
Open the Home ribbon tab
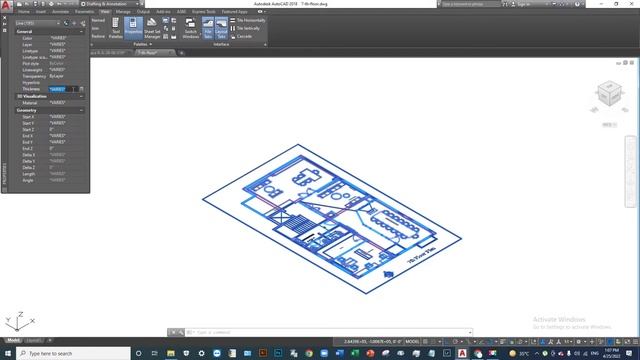(24, 12)
